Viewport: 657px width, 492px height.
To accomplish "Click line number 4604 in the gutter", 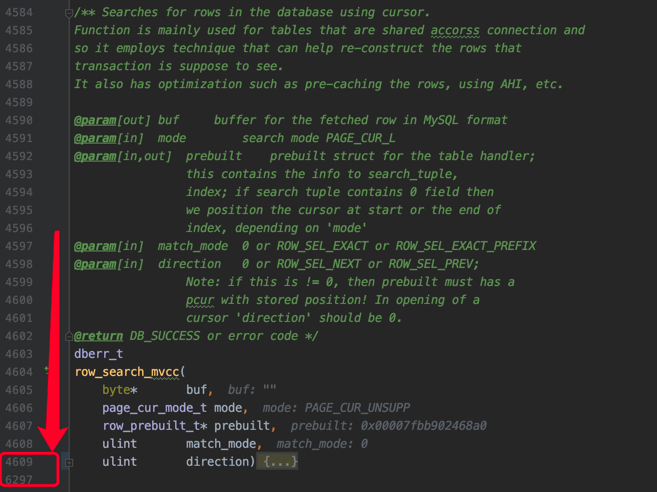I will 19,372.
